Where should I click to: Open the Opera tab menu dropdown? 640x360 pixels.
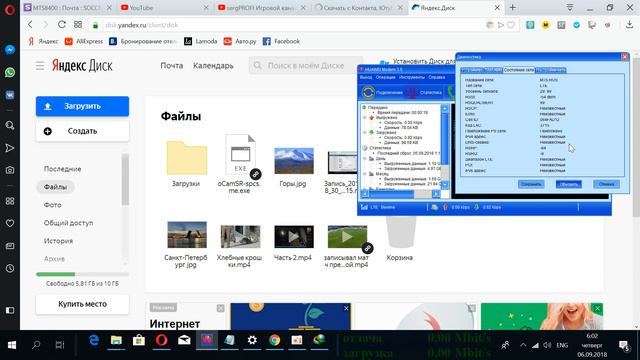570,7
